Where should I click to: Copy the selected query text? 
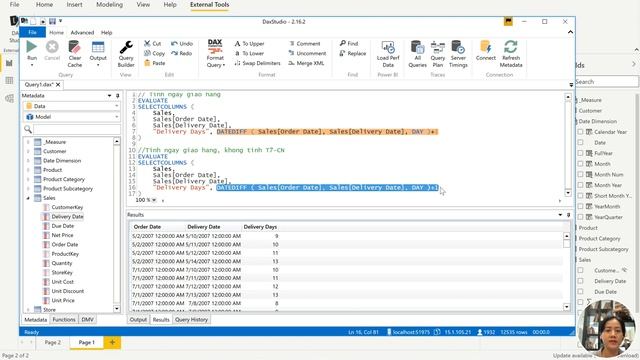pos(154,53)
